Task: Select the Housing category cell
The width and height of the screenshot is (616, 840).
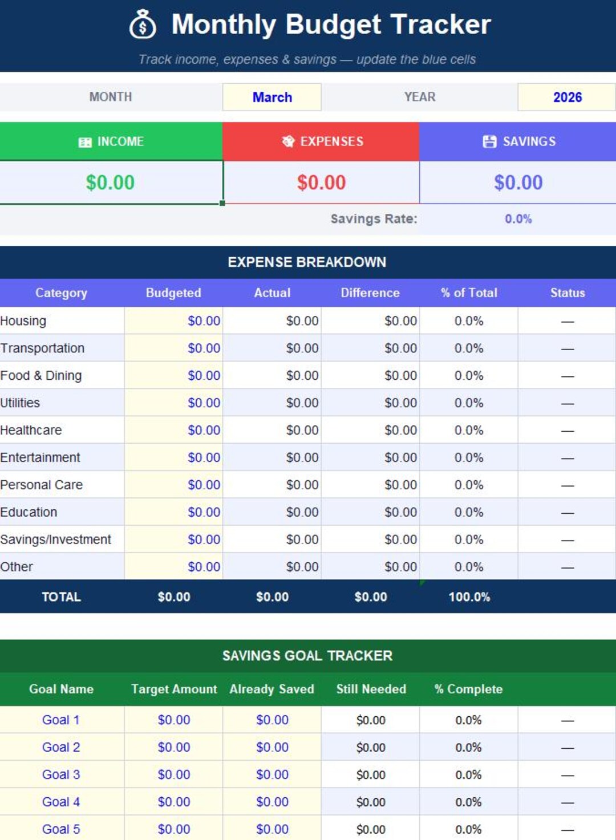Action: (62, 321)
